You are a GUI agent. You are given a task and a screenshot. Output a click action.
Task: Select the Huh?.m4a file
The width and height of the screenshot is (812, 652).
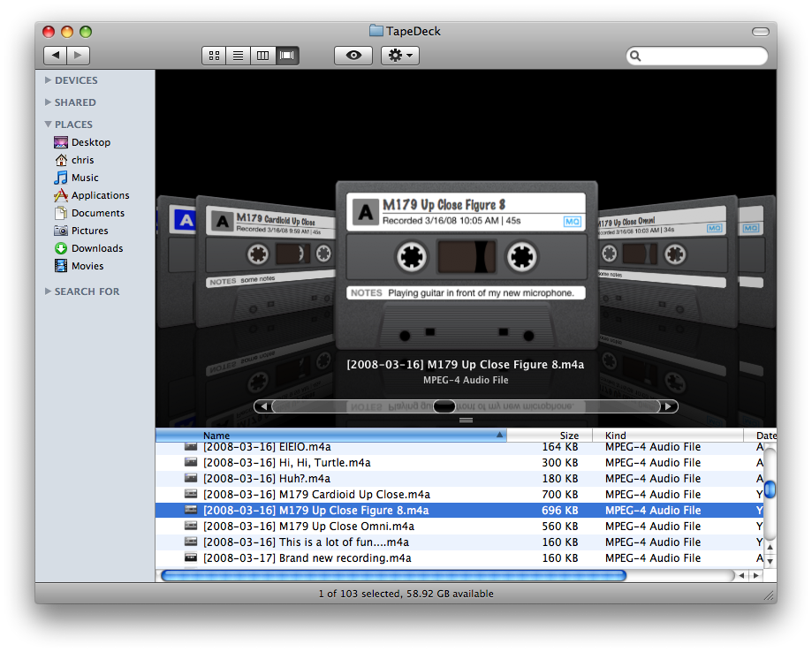click(x=459, y=479)
